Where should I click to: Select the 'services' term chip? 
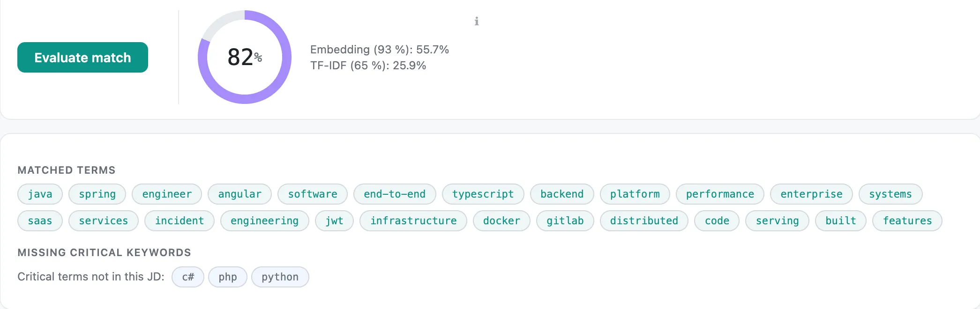(x=104, y=221)
